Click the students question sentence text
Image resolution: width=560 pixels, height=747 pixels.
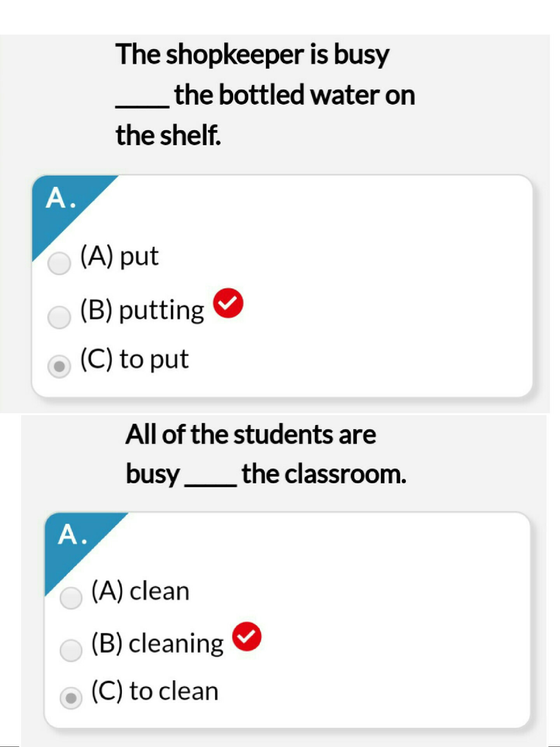point(266,454)
